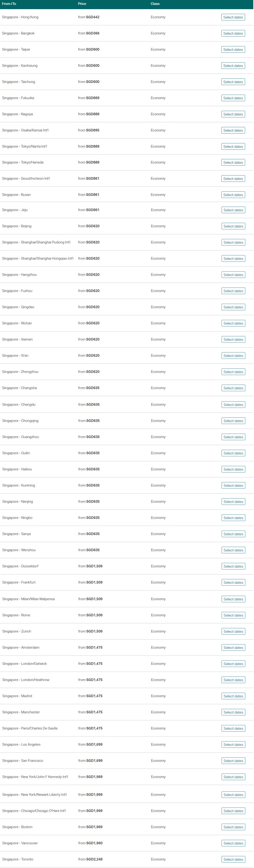The width and height of the screenshot is (254, 868).
Task: Select dates for Singapore - Vancouver
Action: point(233,843)
